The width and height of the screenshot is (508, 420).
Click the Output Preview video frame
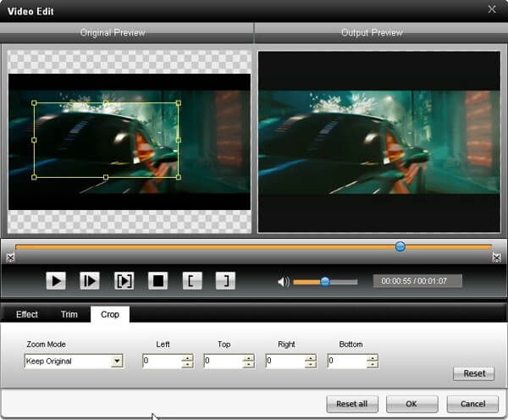coord(379,141)
